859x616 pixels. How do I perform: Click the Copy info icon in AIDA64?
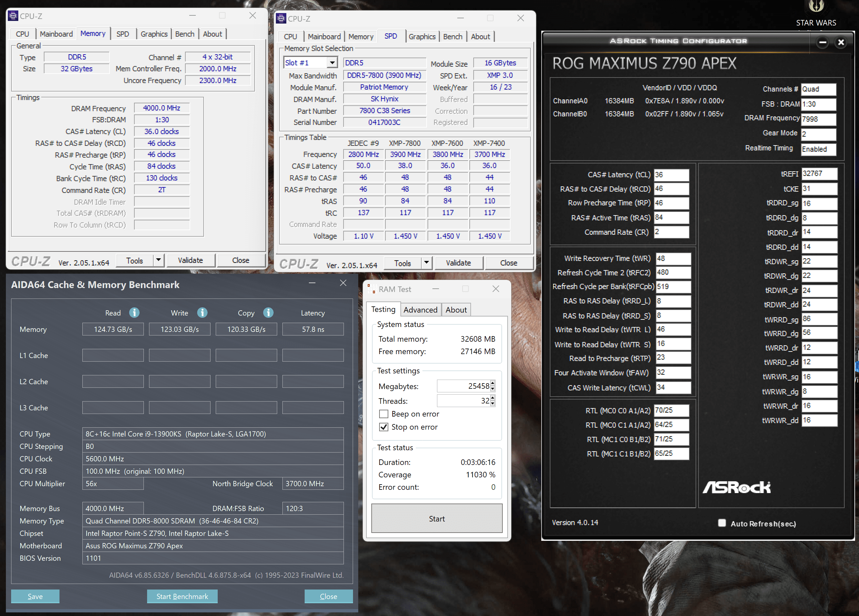pyautogui.click(x=268, y=313)
